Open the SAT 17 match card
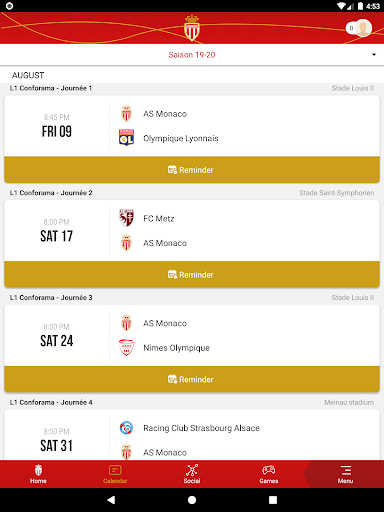384x512 pixels. [x=192, y=231]
